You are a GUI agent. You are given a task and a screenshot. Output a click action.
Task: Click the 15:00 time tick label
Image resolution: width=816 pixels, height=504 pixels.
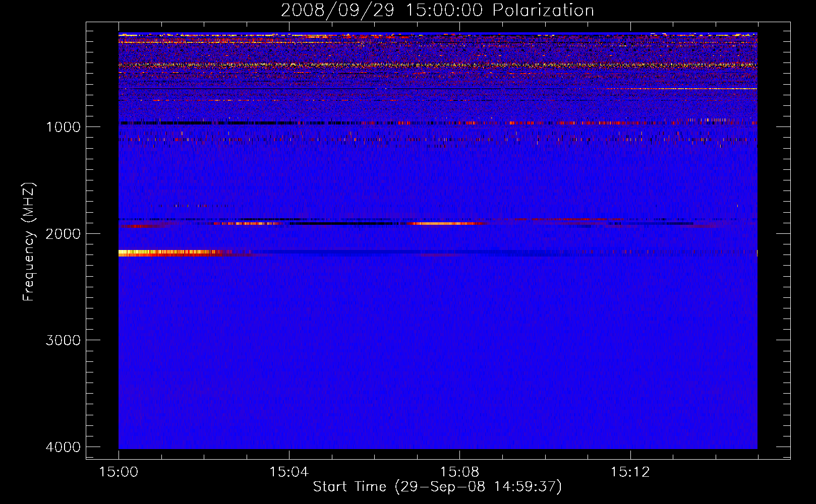pyautogui.click(x=119, y=472)
